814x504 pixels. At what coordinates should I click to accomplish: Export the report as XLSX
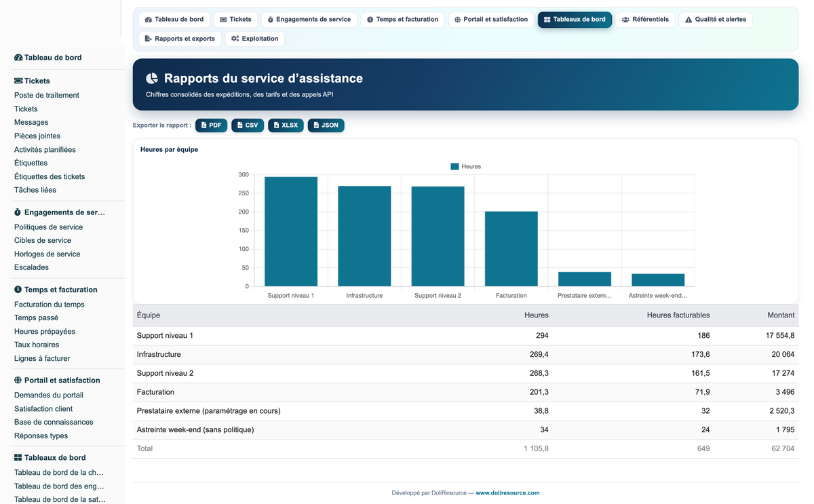(286, 125)
